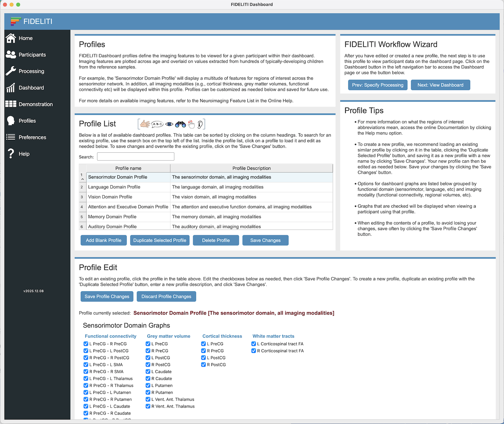Sort table by Profile name header
The image size is (504, 424).
(128, 168)
